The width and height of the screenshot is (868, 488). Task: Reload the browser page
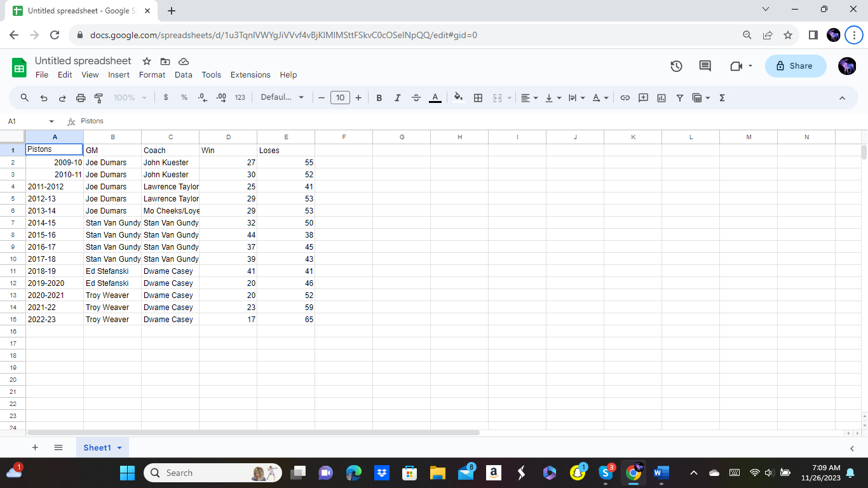point(55,35)
